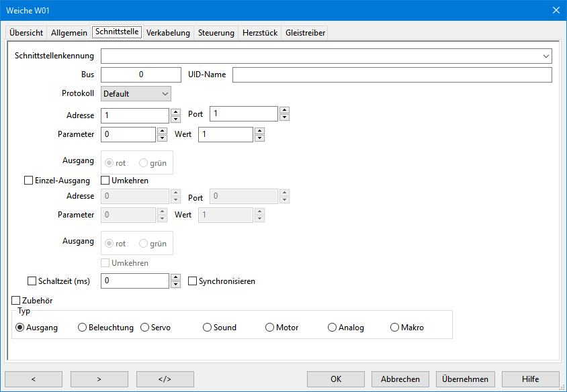Click the next record '>' button
The image size is (567, 392).
[x=99, y=379]
